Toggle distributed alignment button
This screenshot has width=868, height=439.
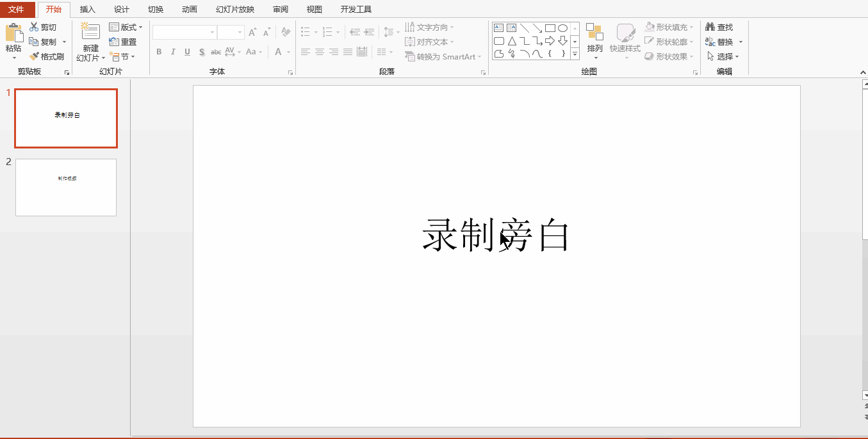click(362, 52)
